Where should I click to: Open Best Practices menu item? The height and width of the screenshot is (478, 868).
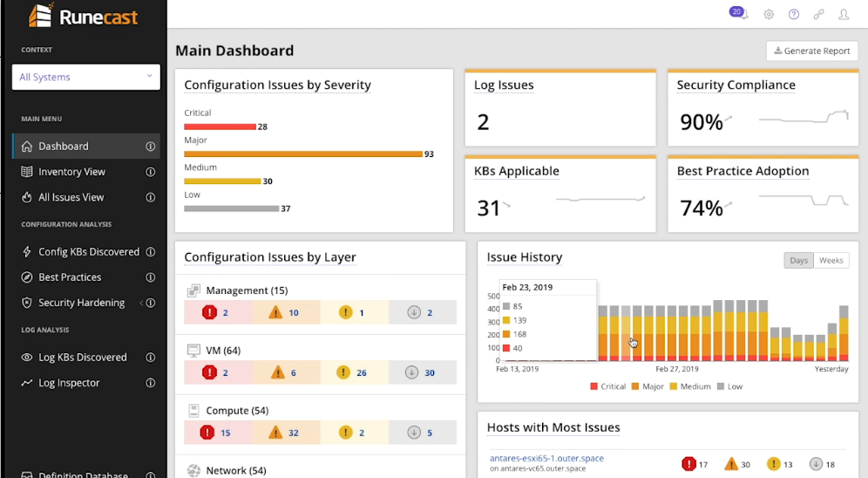(85, 277)
